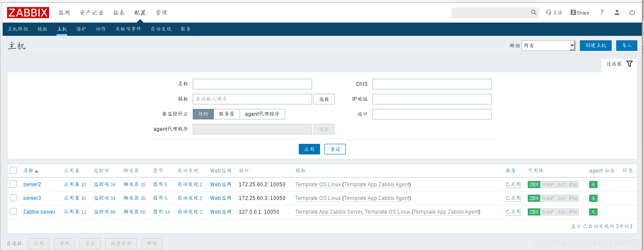Focus the template search field
Image resolution: width=644 pixels, height=250 pixels.
(x=252, y=99)
